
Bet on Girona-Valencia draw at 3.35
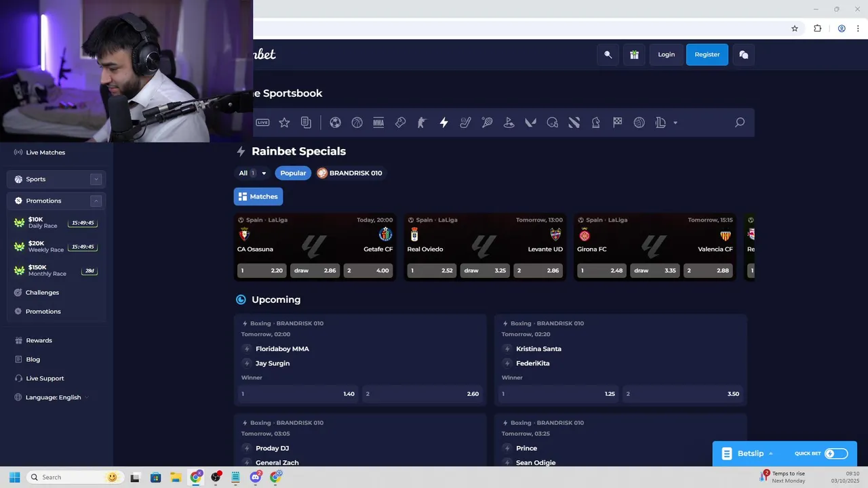(655, 270)
